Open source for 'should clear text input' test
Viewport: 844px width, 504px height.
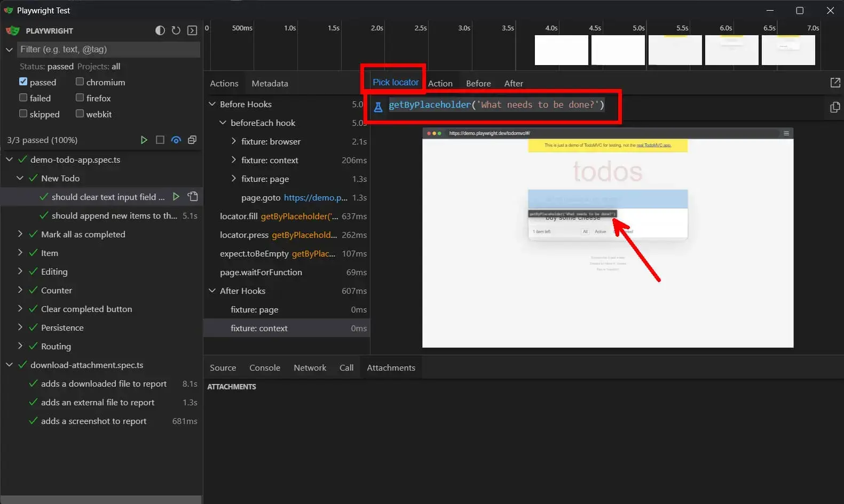click(193, 197)
